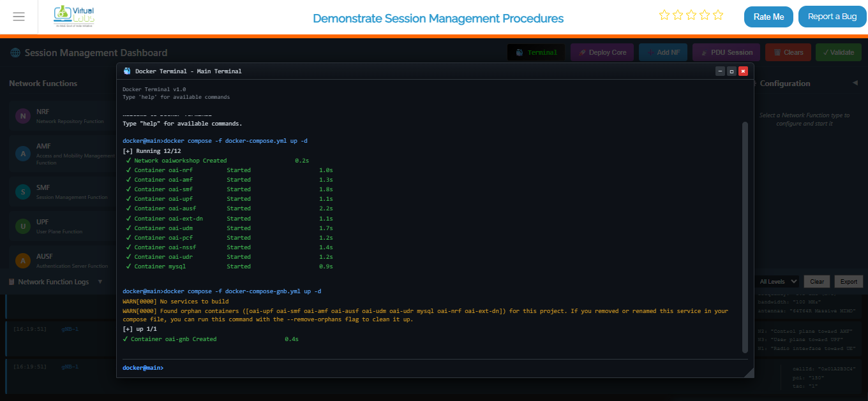Click the first rating star
The image size is (868, 401).
[x=664, y=15]
